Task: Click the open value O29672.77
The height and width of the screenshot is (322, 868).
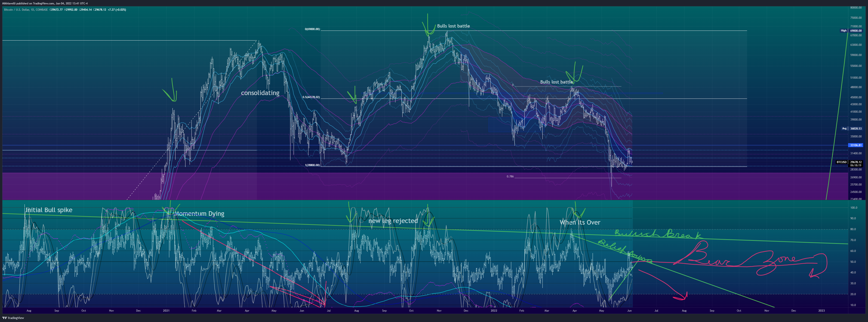Action: (56, 10)
